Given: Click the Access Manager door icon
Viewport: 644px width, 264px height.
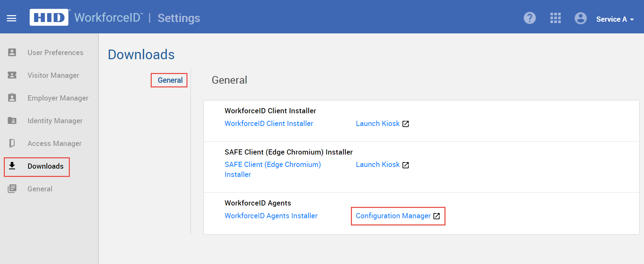Looking at the screenshot, I should [x=12, y=143].
